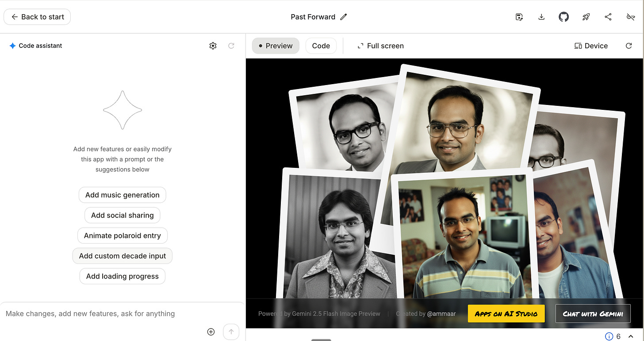
Task: Click the plus attach icon in prompt box
Action: click(211, 332)
